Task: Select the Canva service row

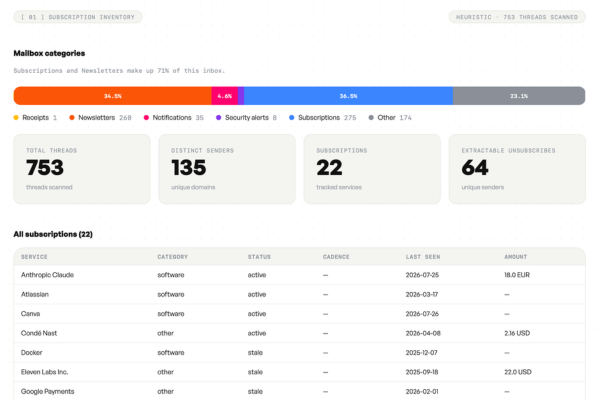Action: coord(299,313)
